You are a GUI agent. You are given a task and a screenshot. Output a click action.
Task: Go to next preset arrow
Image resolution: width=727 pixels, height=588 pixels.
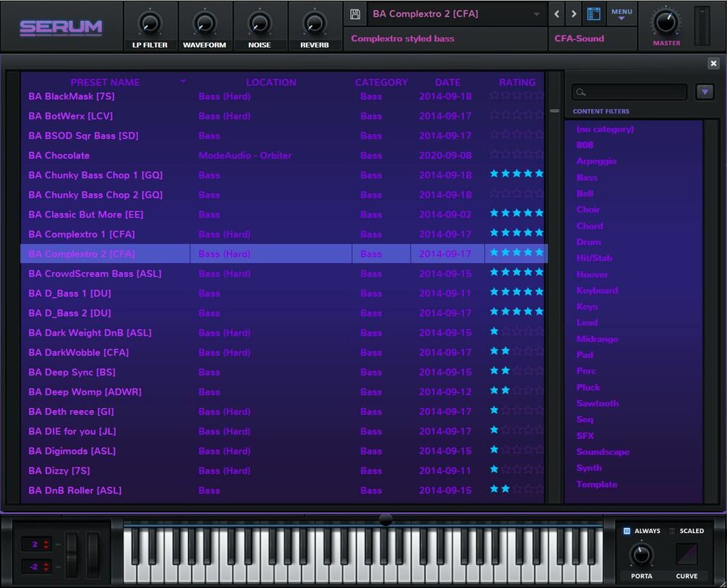(x=574, y=14)
